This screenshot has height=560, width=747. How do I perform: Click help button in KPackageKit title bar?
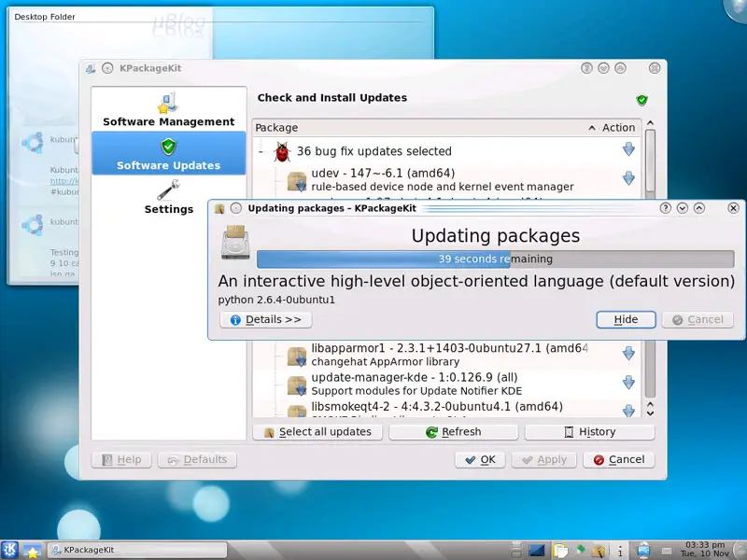(586, 68)
